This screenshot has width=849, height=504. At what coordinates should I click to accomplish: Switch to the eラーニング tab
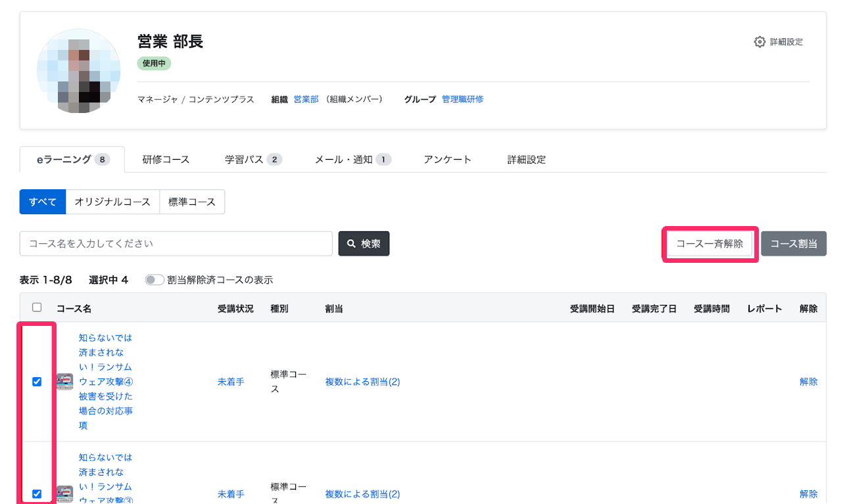tap(72, 160)
